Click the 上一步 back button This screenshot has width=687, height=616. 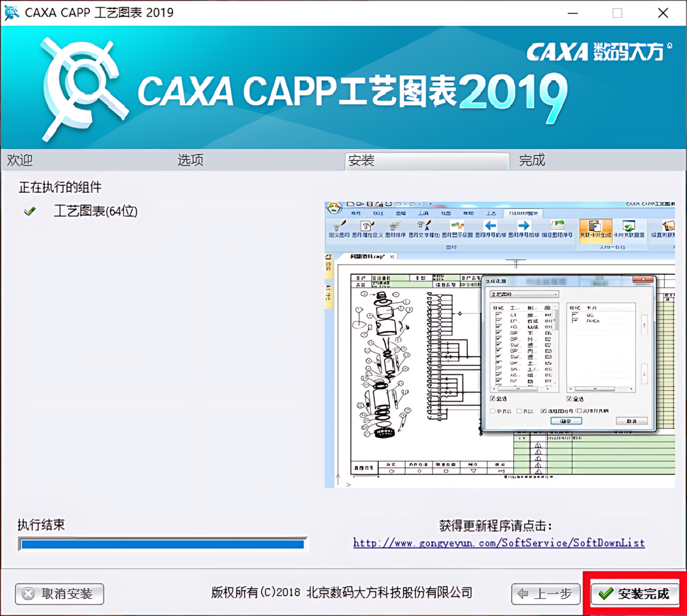[x=546, y=594]
